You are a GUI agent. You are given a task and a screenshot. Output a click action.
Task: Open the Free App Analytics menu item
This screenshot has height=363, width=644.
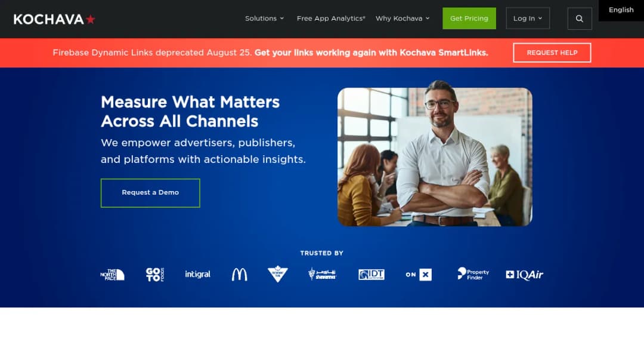coord(331,19)
